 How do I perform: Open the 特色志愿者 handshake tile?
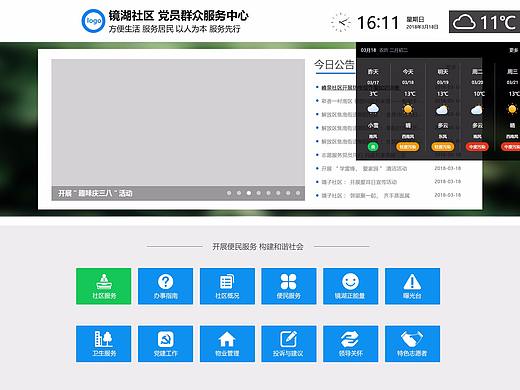(412, 344)
